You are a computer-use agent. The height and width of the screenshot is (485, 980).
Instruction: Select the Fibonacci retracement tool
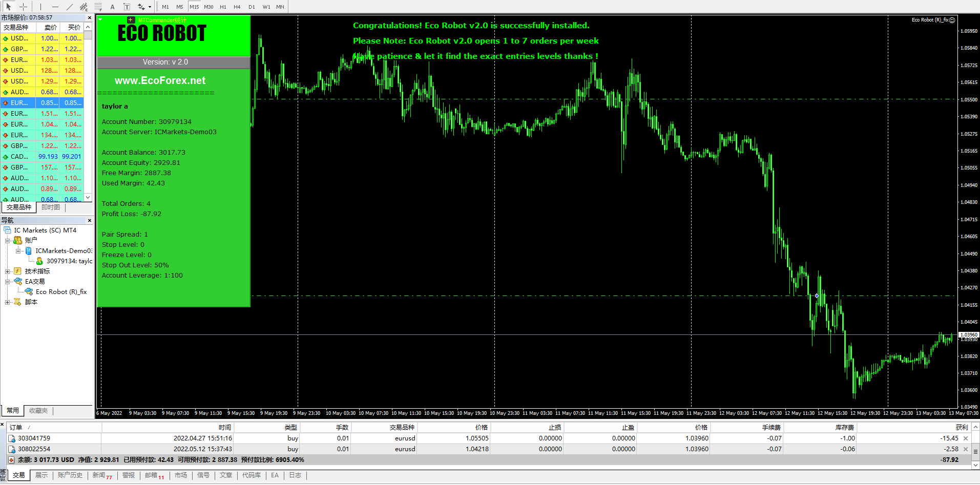[x=98, y=7]
